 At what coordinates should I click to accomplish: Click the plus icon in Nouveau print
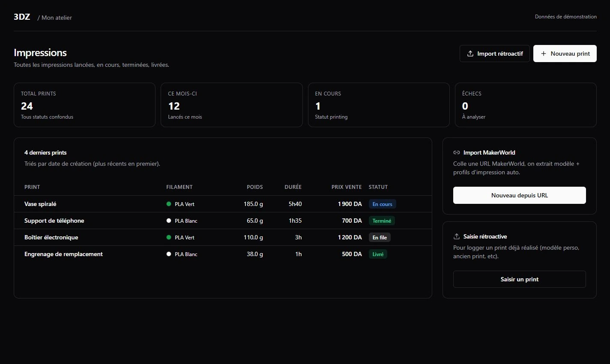544,54
